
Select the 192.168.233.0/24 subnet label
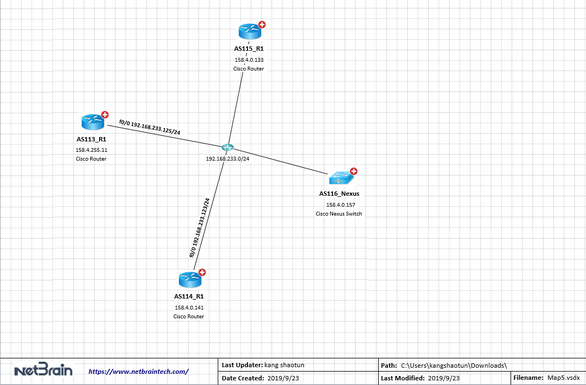(x=228, y=159)
